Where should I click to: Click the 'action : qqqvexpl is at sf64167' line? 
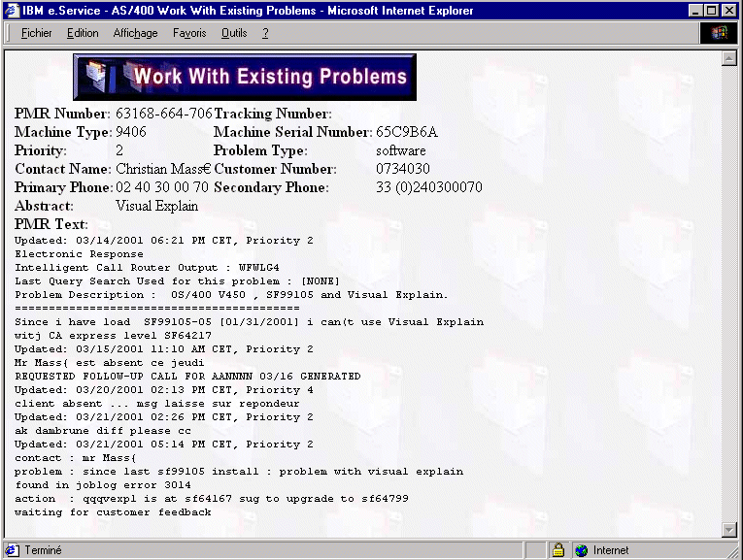pos(212,499)
